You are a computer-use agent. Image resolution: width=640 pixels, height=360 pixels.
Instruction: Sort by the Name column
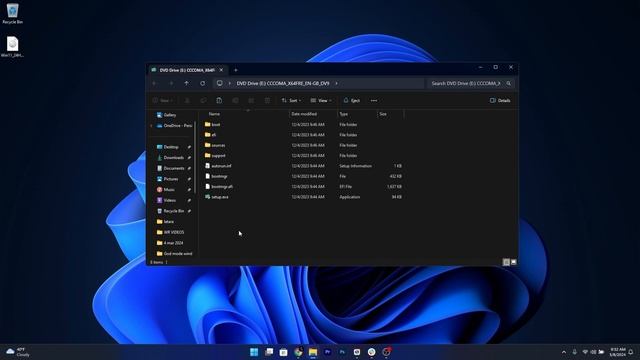coord(214,114)
